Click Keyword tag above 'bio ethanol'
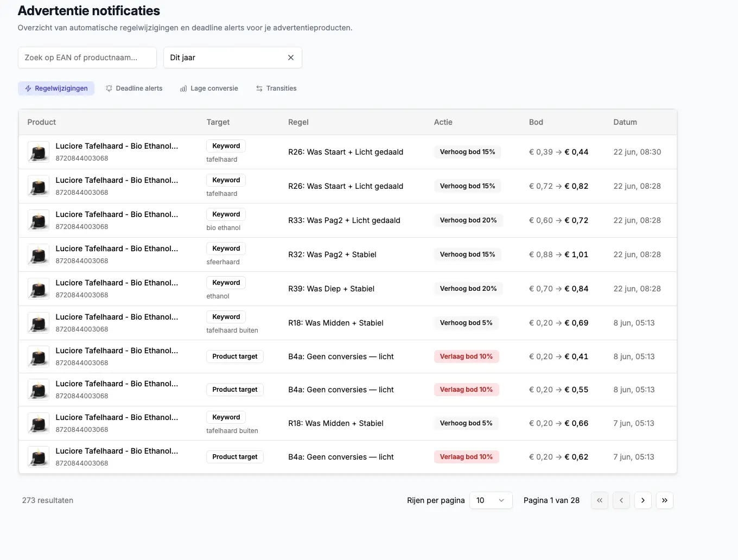 tap(226, 214)
